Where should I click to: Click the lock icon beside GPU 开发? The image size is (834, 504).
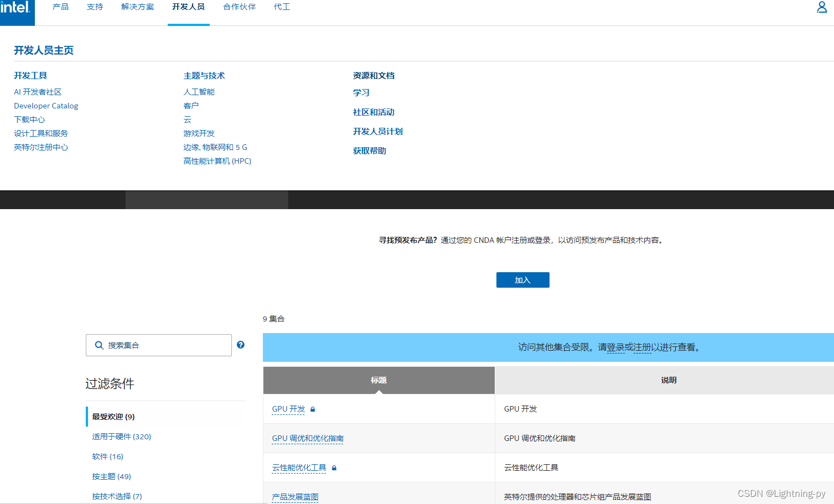tap(313, 409)
